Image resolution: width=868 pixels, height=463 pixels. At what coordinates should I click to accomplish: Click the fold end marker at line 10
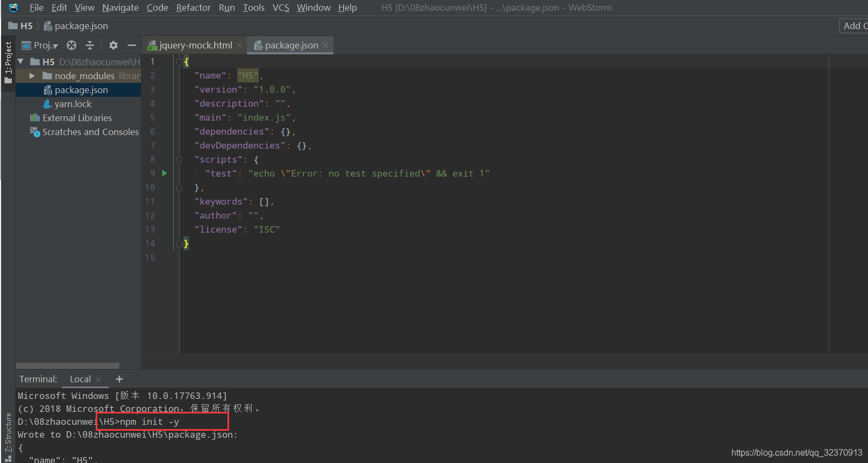click(x=179, y=187)
